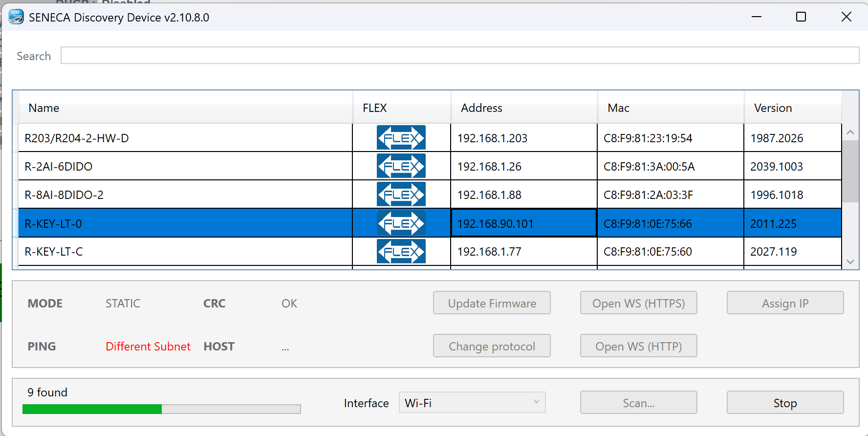The image size is (868, 436).
Task: Click Open WS (HTTPS) button
Action: pyautogui.click(x=638, y=303)
